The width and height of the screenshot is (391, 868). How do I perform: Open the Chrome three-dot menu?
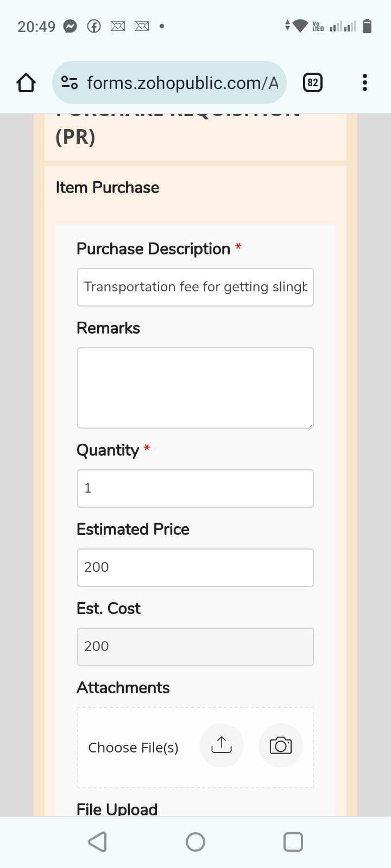point(364,83)
